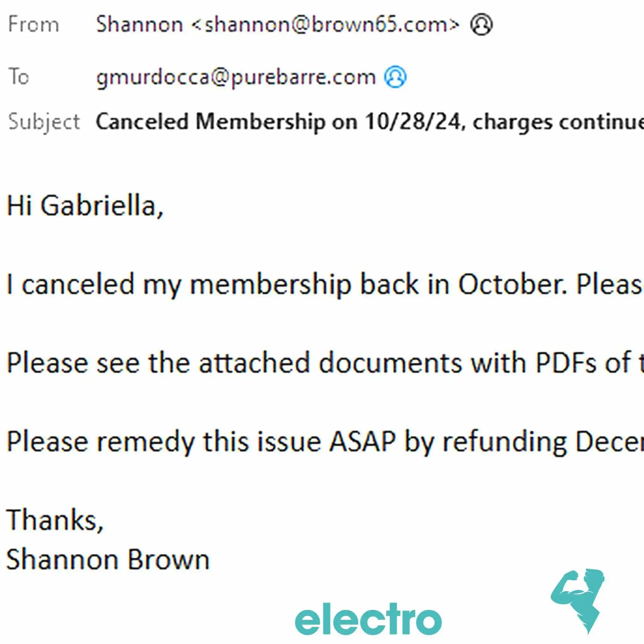Screen dimensions: 644x644
Task: Click the To field label
Action: pyautogui.click(x=19, y=76)
